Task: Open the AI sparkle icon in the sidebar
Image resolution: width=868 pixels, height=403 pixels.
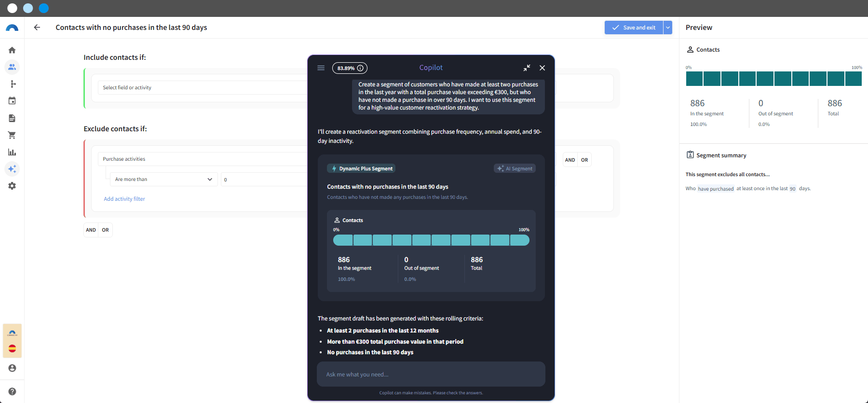Action: point(12,169)
